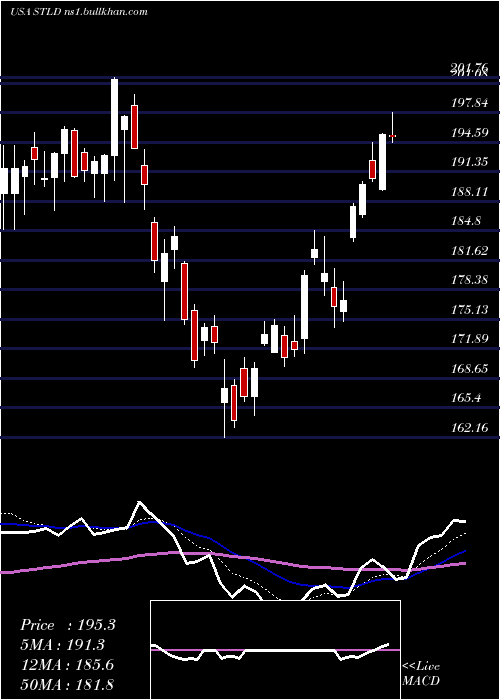The height and width of the screenshot is (700, 500).
Task: Click the 197.84 price level label
Action: click(469, 103)
